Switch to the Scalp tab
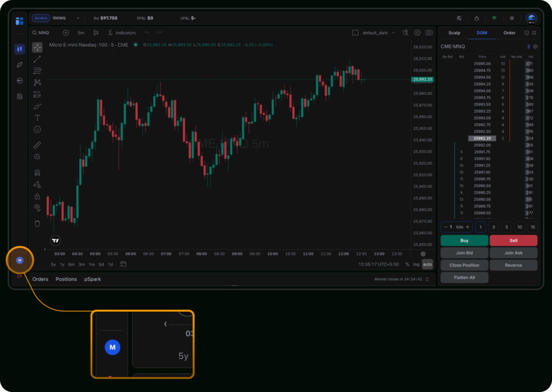This screenshot has width=552, height=392. click(454, 33)
